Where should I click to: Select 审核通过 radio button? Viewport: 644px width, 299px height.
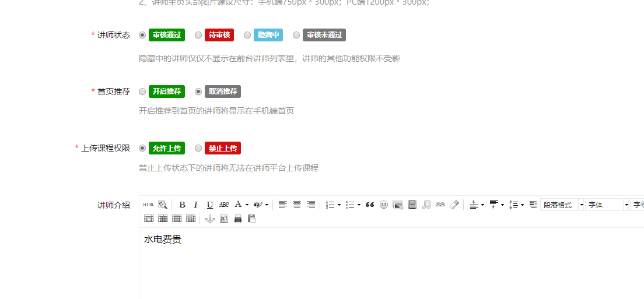point(142,36)
